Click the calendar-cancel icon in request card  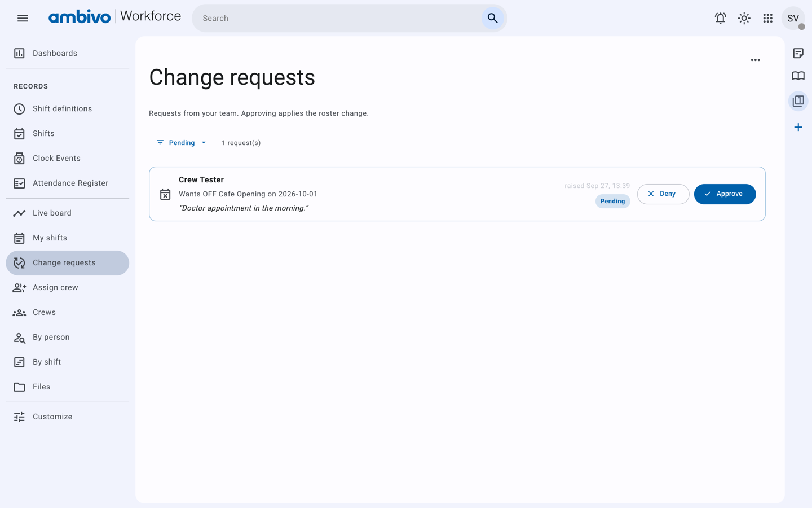[165, 194]
